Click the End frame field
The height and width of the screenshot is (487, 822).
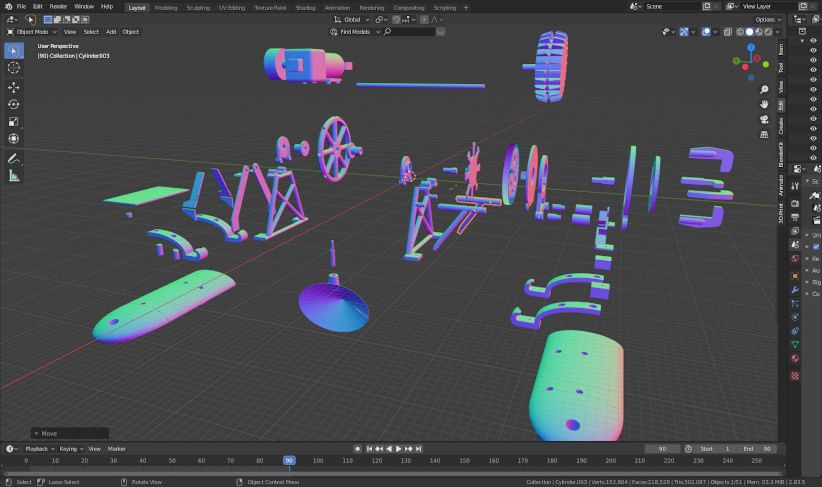point(757,449)
